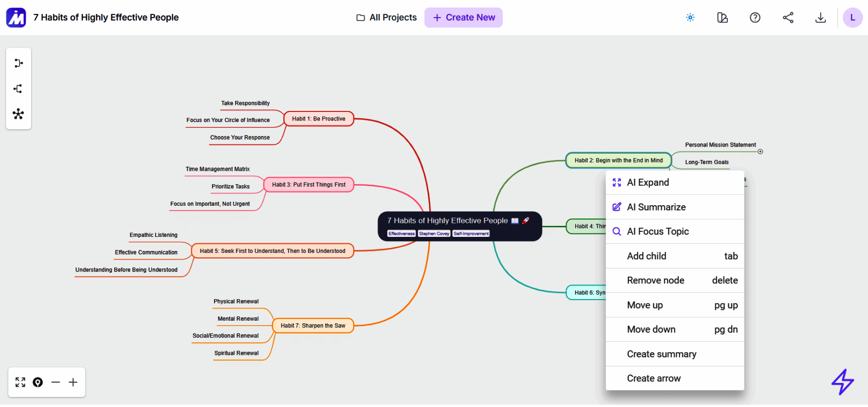This screenshot has height=407, width=868.
Task: Select the radial mind map layout icon
Action: (19, 114)
